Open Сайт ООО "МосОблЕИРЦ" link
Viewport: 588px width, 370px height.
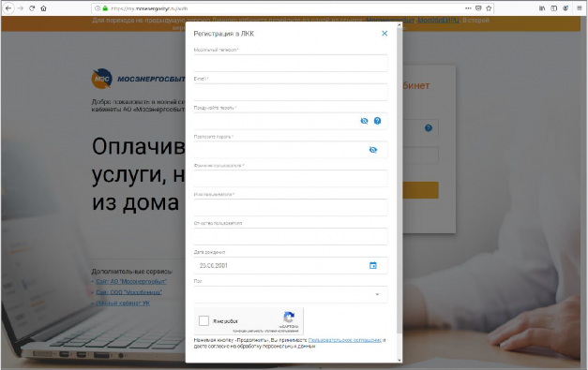tap(129, 292)
